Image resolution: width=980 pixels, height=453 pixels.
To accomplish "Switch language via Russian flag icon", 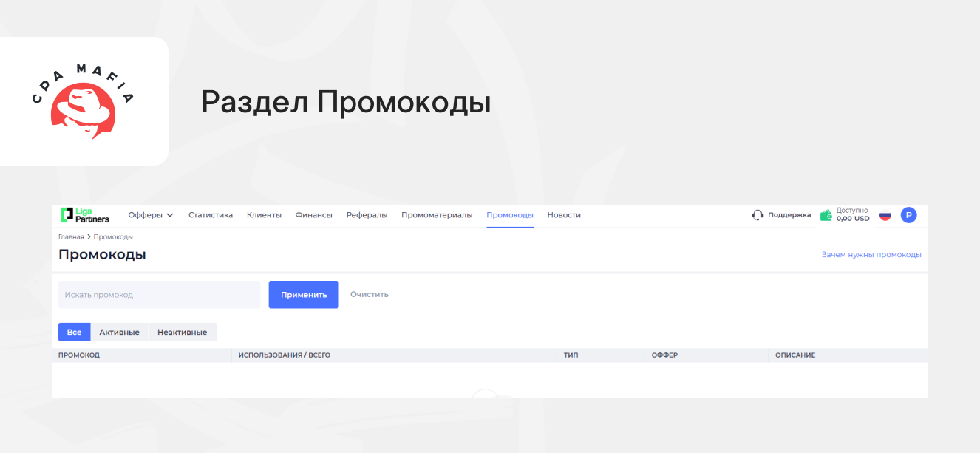I will click(885, 216).
